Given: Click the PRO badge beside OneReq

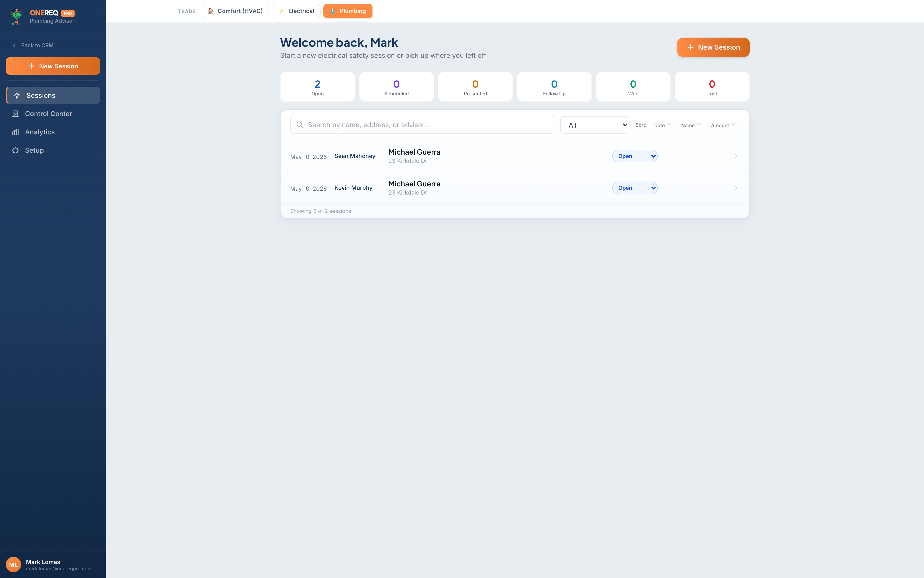Looking at the screenshot, I should (x=68, y=13).
